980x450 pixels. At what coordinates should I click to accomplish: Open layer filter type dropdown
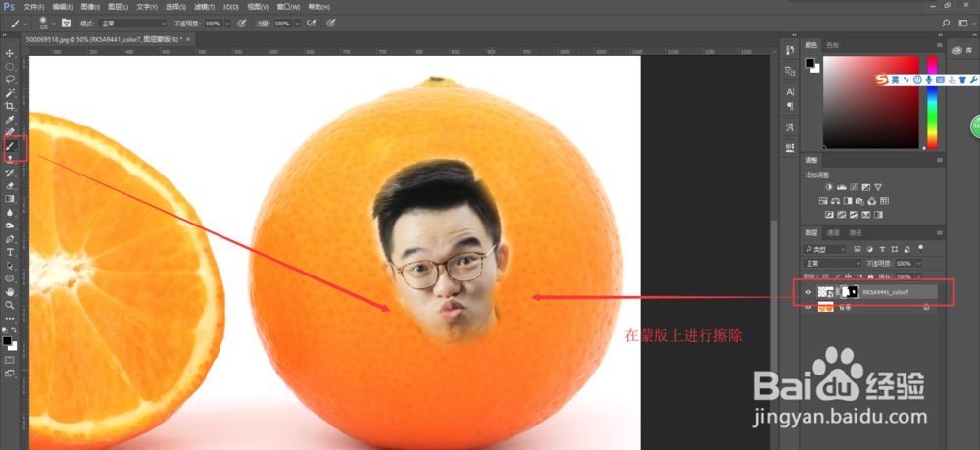825,249
